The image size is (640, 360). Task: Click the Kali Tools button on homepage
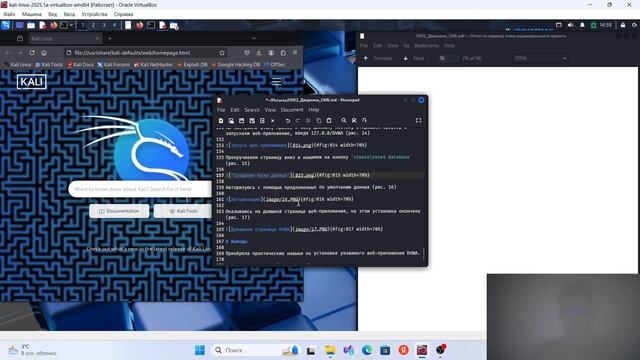[184, 211]
